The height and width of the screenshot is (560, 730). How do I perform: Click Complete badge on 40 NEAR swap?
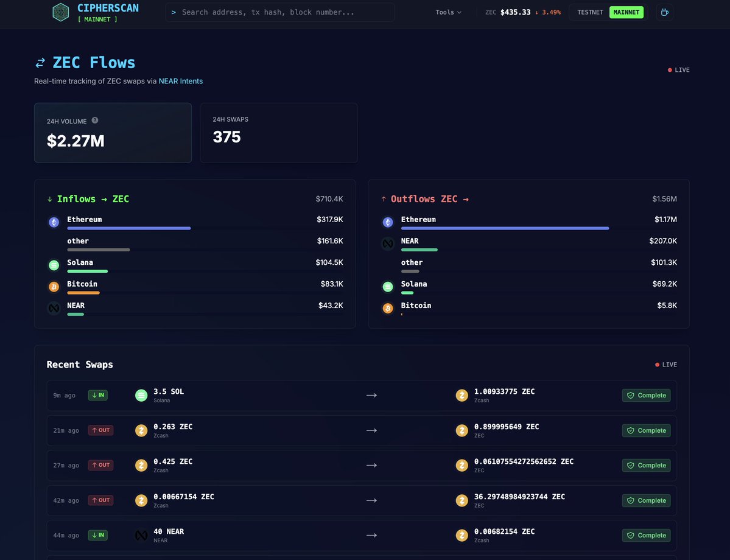click(646, 535)
